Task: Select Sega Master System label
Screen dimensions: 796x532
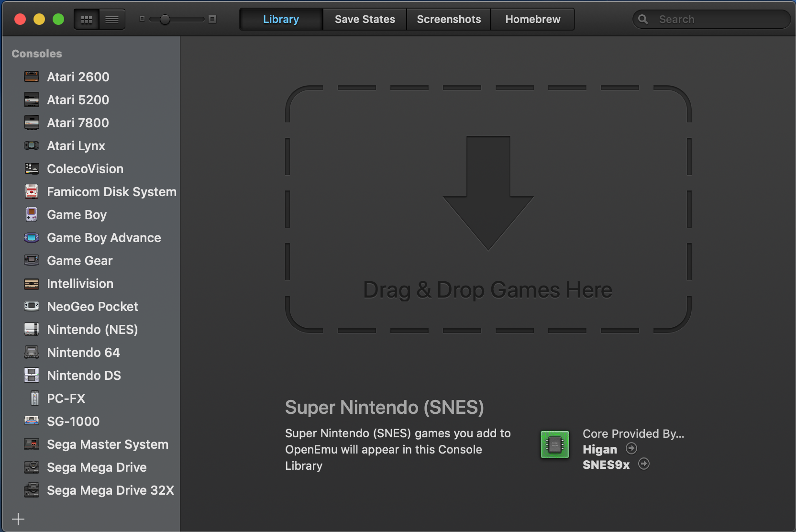Action: [108, 444]
